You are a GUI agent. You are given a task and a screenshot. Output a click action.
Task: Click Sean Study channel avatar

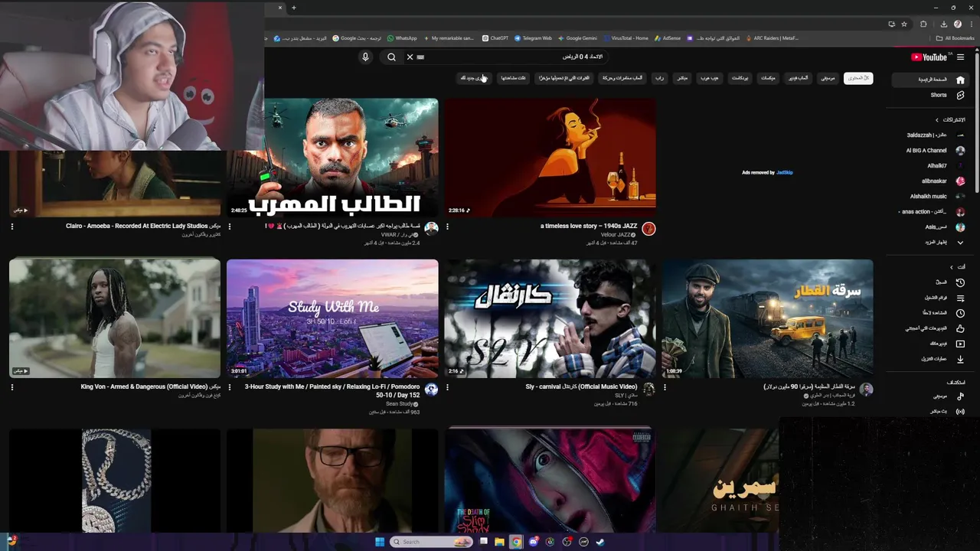[431, 390]
